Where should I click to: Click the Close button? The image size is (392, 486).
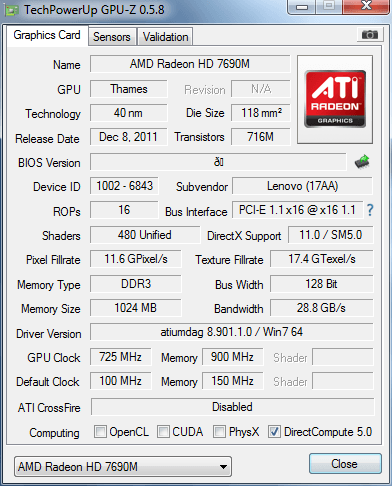(x=345, y=464)
